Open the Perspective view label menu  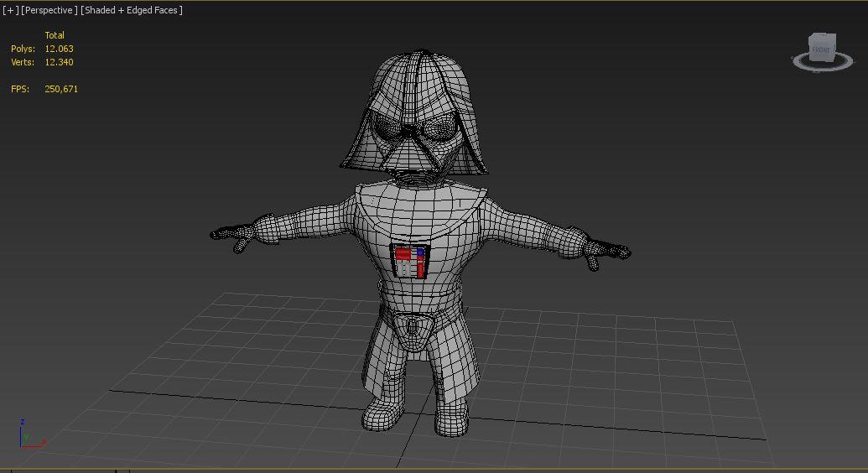tap(49, 10)
